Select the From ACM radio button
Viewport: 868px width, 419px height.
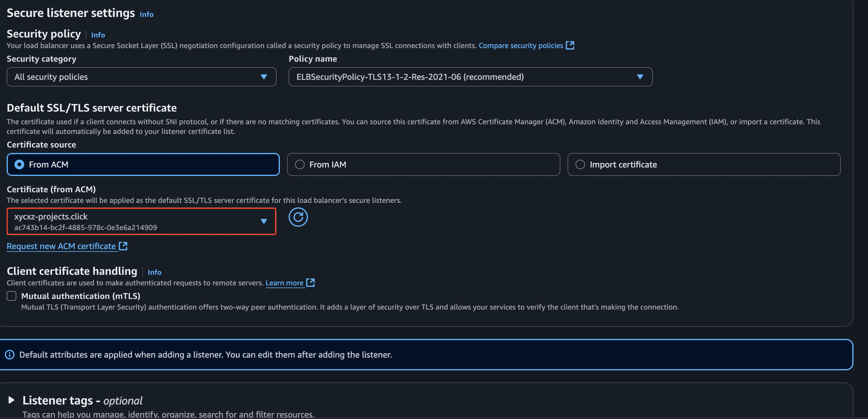tap(20, 164)
